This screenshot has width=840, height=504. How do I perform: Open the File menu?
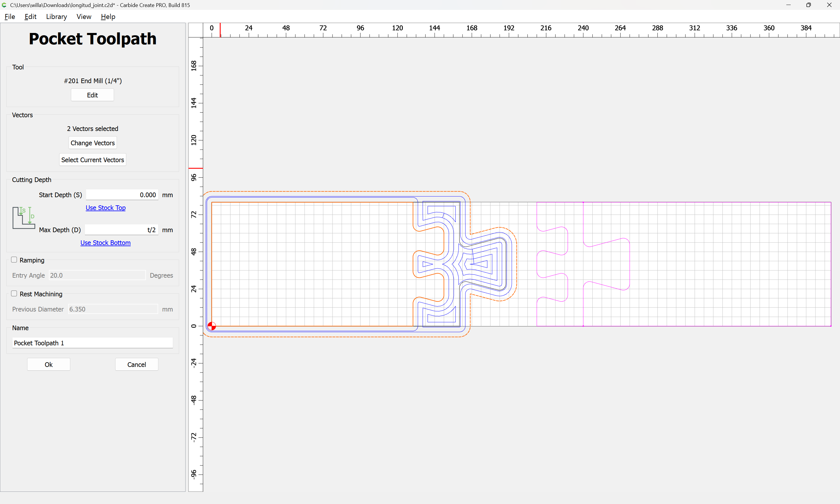click(x=10, y=17)
